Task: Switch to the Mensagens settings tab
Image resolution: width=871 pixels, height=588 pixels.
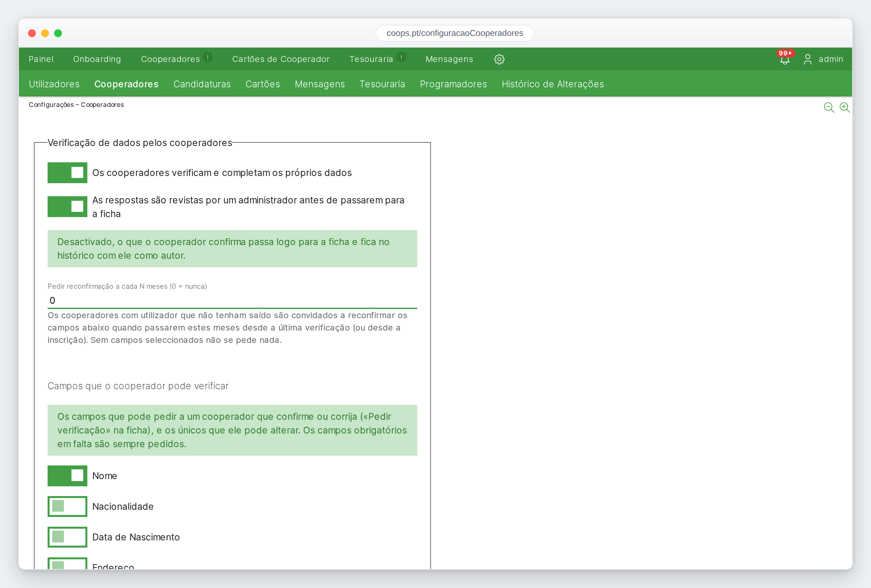Action: tap(320, 84)
